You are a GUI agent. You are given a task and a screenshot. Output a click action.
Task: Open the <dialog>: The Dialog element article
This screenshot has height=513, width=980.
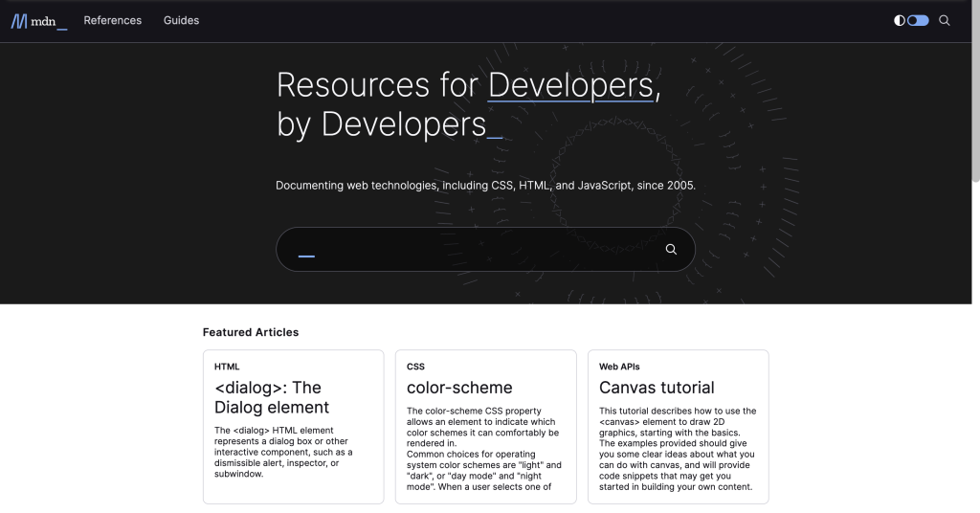[x=268, y=397]
